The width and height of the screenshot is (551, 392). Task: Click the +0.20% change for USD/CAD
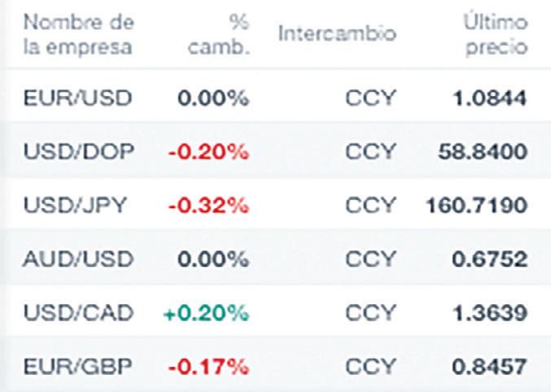point(204,313)
